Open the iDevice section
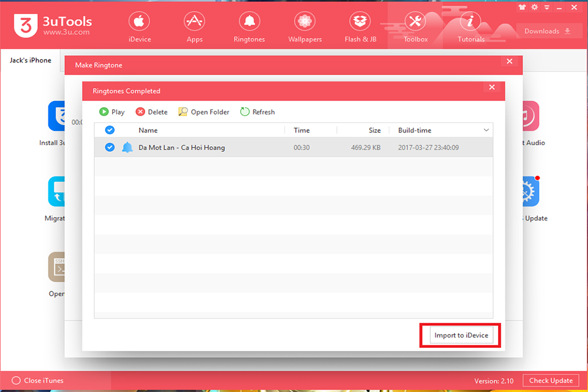The width and height of the screenshot is (588, 392). pyautogui.click(x=139, y=27)
